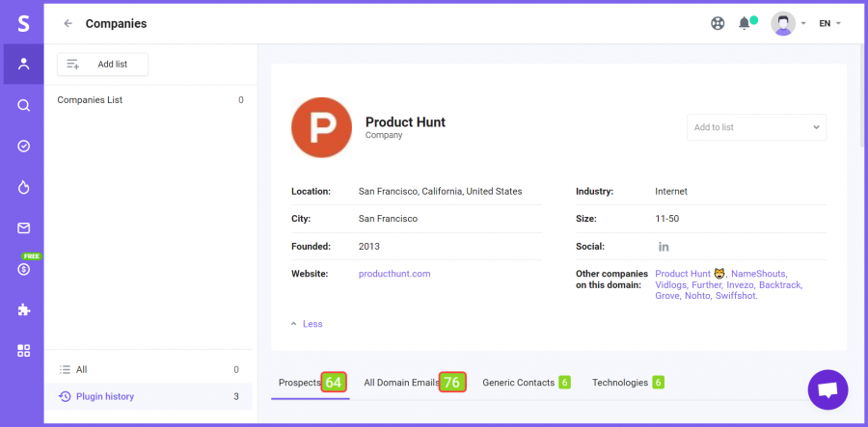Switch to the Technologies tab

(628, 383)
